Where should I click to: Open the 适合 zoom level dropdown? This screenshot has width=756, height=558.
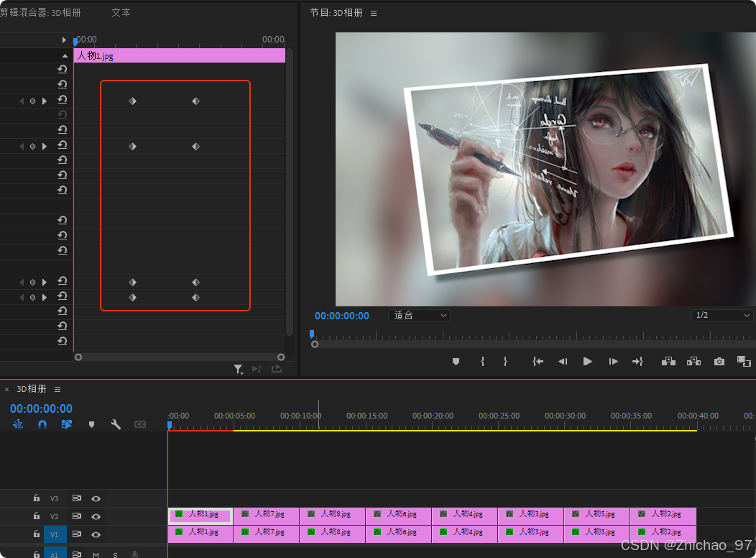(x=419, y=316)
